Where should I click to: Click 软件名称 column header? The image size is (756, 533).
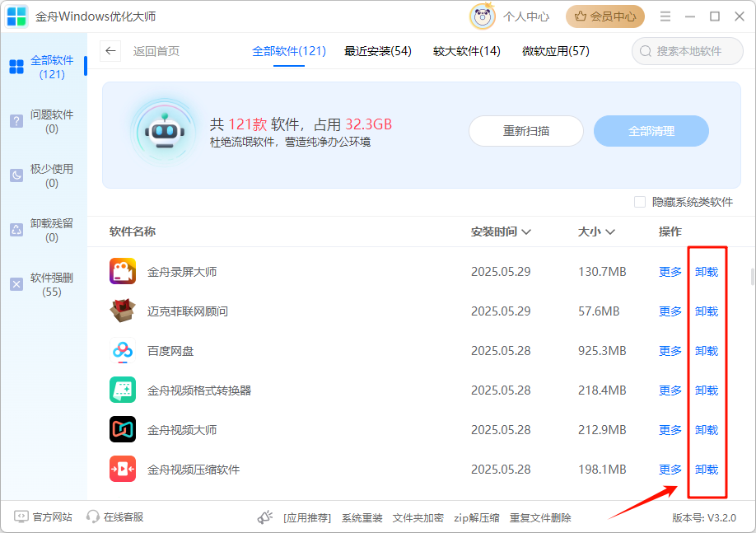[x=133, y=232]
